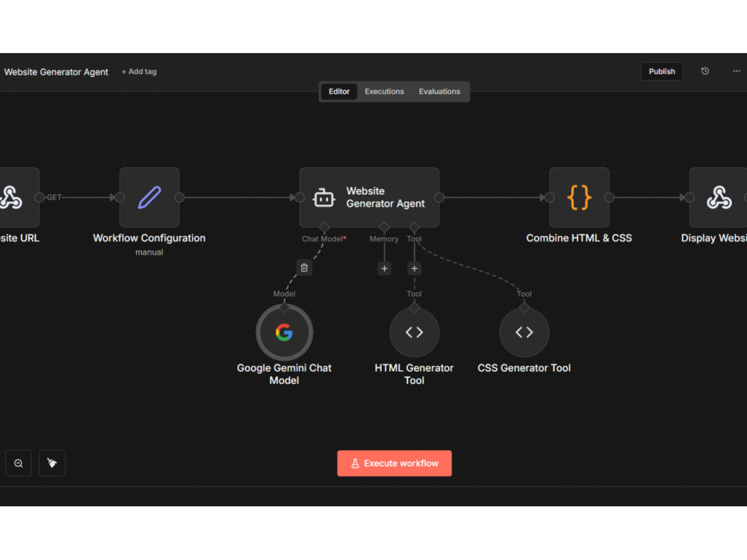The width and height of the screenshot is (747, 560).
Task: Open the three-dot more options menu
Action: tap(736, 71)
